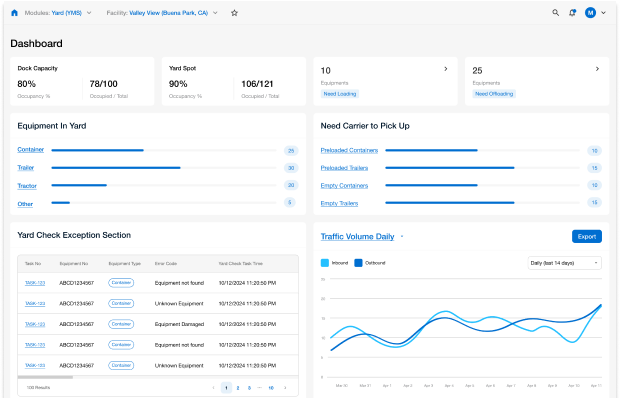Sort by Equipment No column header
620x399 pixels.
point(74,263)
